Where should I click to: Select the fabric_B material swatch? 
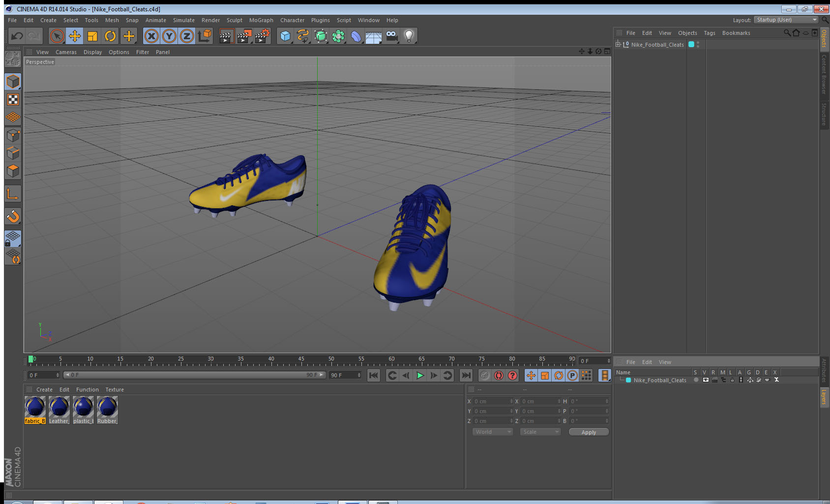tap(35, 410)
